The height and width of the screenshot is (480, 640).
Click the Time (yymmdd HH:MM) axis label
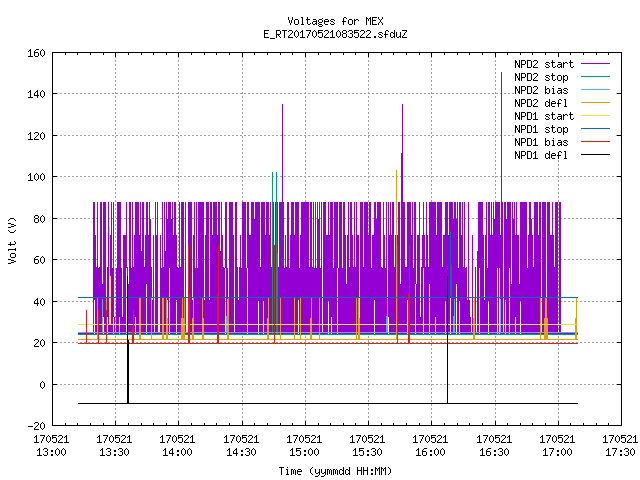click(x=335, y=471)
